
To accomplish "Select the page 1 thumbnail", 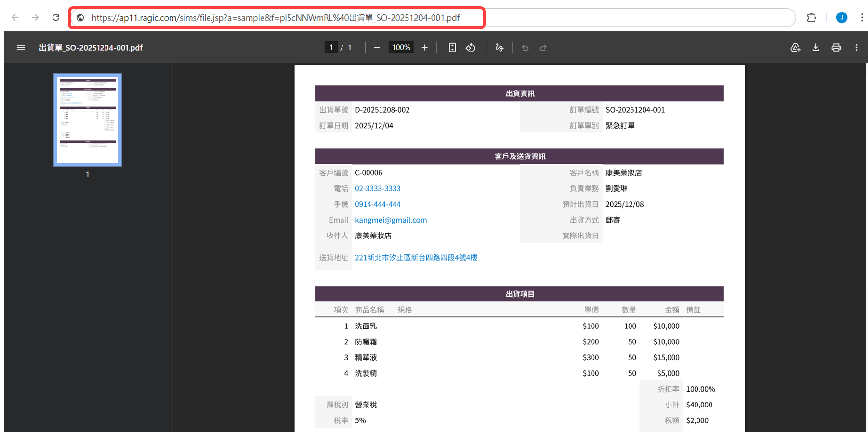I will [88, 120].
